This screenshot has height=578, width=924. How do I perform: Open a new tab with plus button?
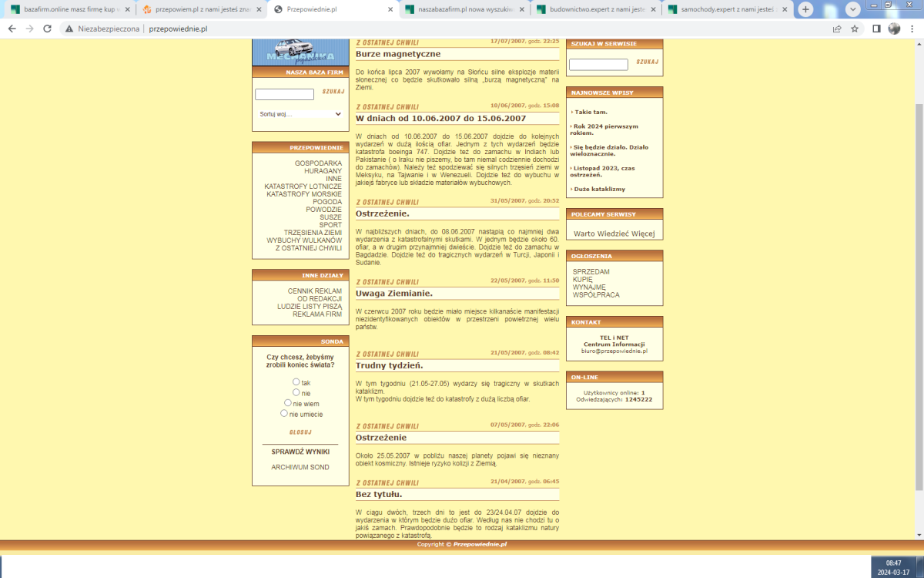coord(805,9)
